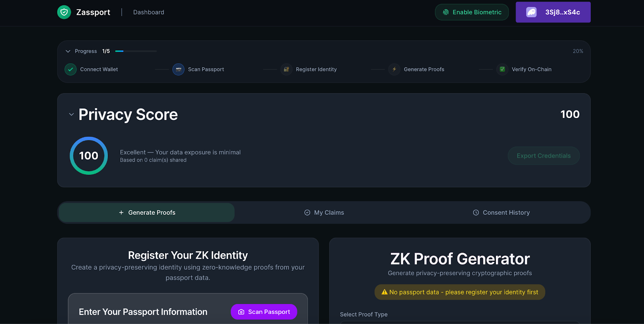
Task: Collapse the Privacy Score panel
Action: point(71,114)
